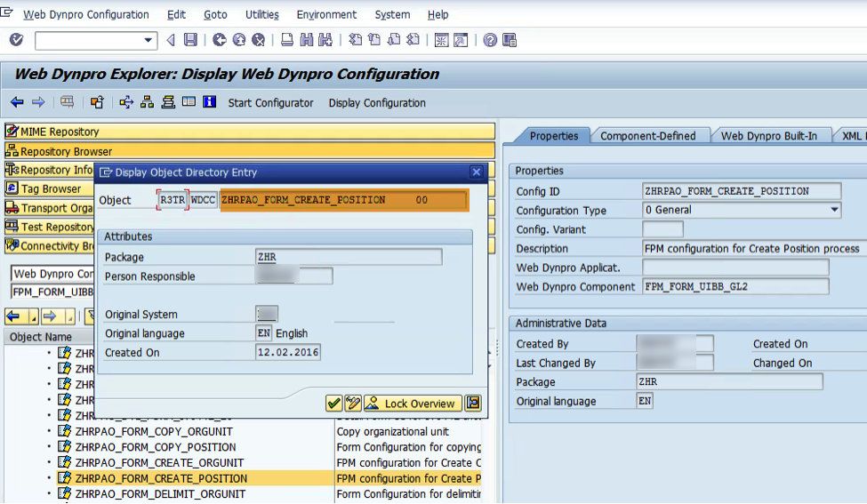
Task: Go to the first page with the toolbar icon
Action: pyautogui.click(x=355, y=40)
